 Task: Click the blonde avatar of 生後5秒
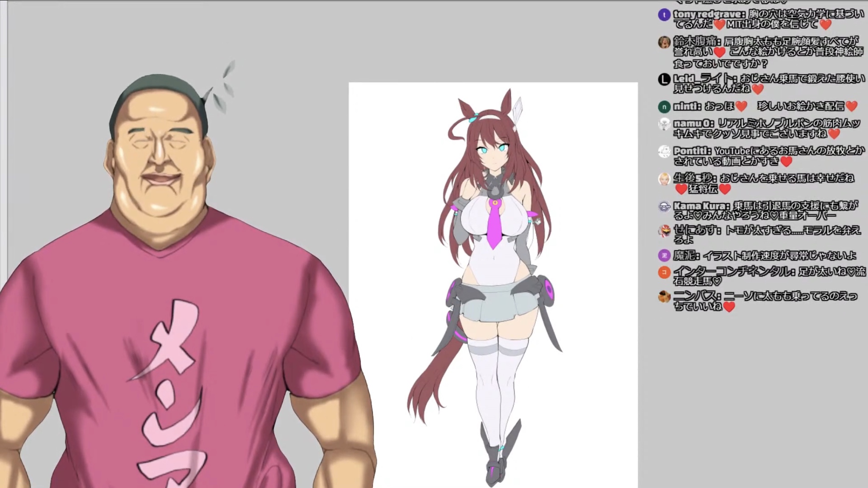[x=664, y=179]
